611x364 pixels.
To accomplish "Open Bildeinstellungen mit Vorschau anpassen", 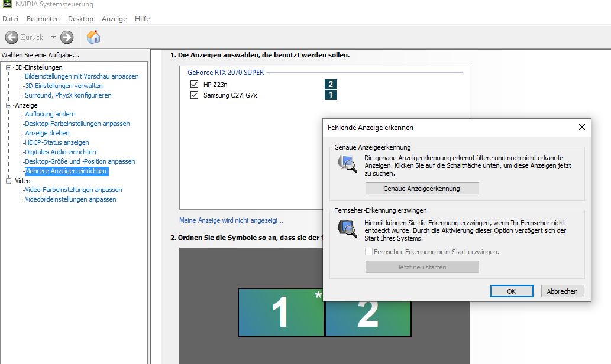I will (82, 76).
